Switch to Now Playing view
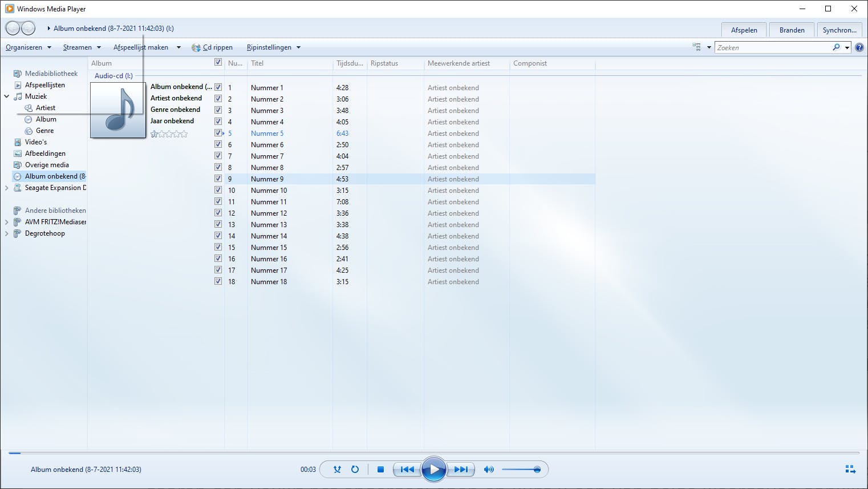This screenshot has height=489, width=868. 850,470
